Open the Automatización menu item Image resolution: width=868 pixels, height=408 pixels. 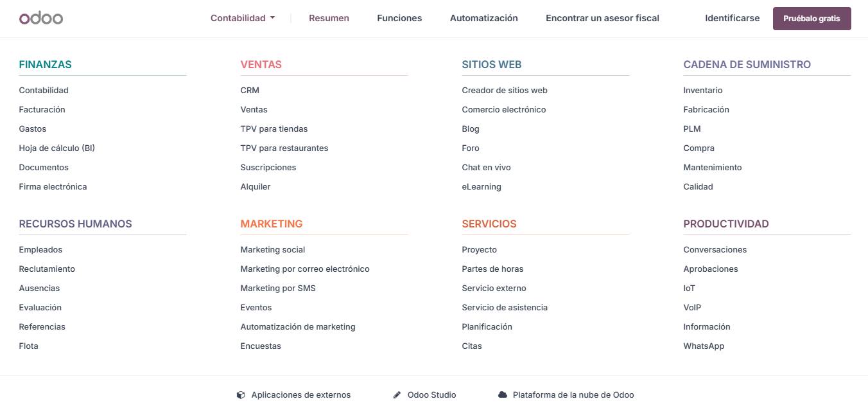(x=483, y=18)
